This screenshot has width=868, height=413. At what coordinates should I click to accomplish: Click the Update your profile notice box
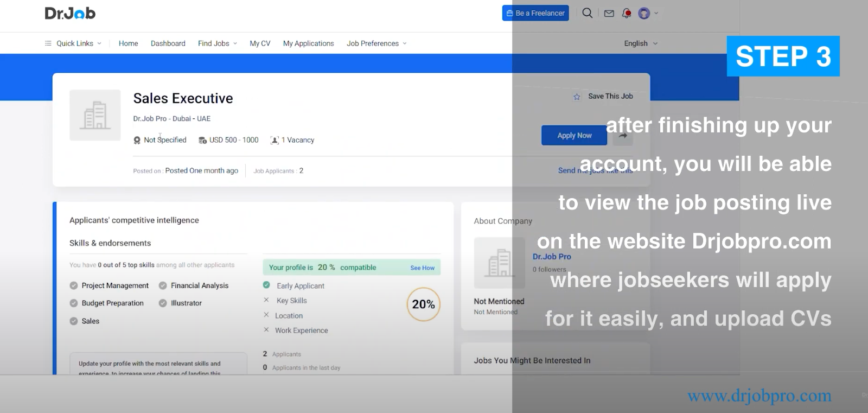click(158, 364)
